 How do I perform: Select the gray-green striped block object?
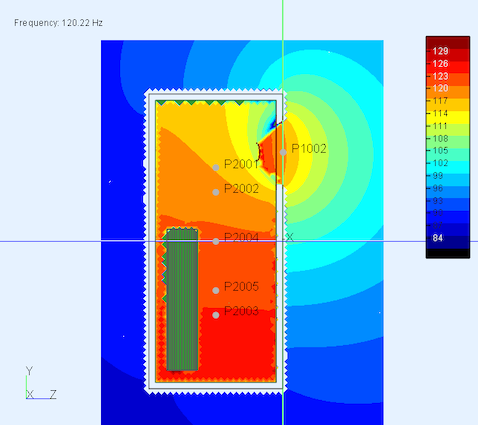(182, 300)
